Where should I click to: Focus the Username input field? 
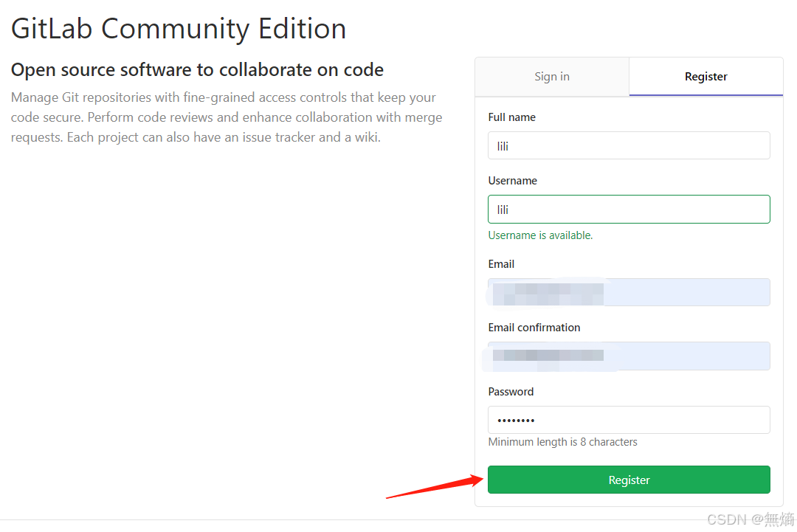tap(629, 210)
